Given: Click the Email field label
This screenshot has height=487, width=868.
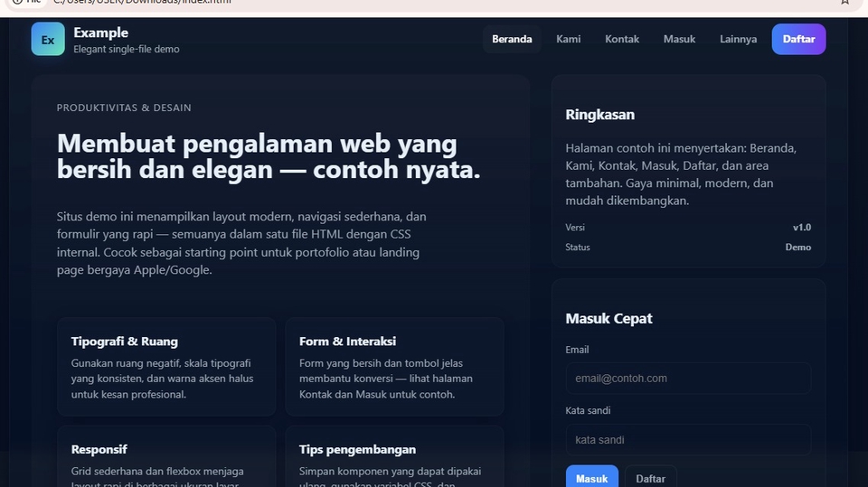Looking at the screenshot, I should pos(577,350).
